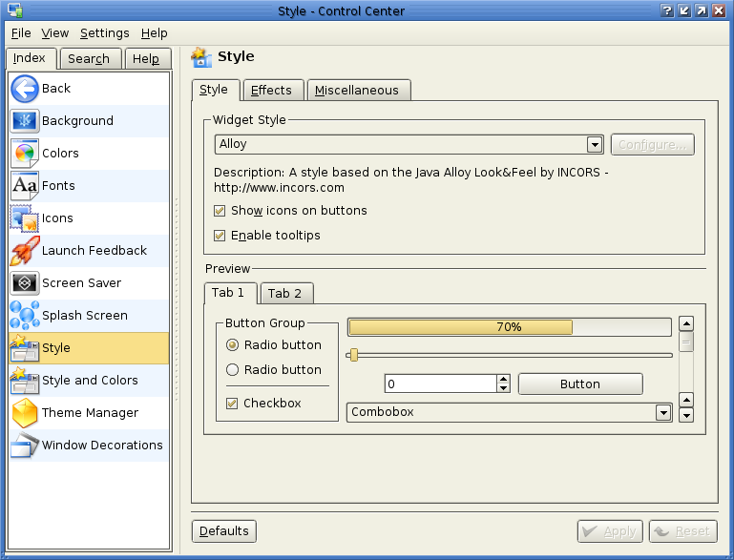
Task: Switch to the Help sidebar tab
Action: (x=146, y=59)
